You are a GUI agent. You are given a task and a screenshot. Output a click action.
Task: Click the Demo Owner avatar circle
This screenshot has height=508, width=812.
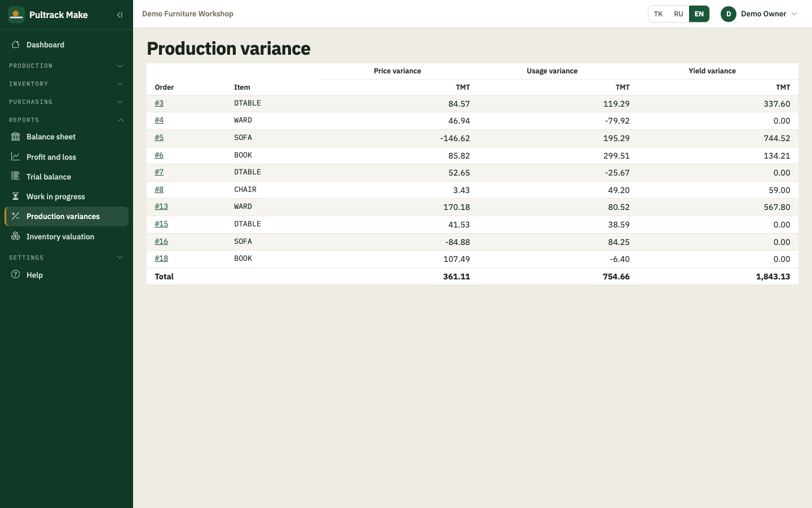729,14
